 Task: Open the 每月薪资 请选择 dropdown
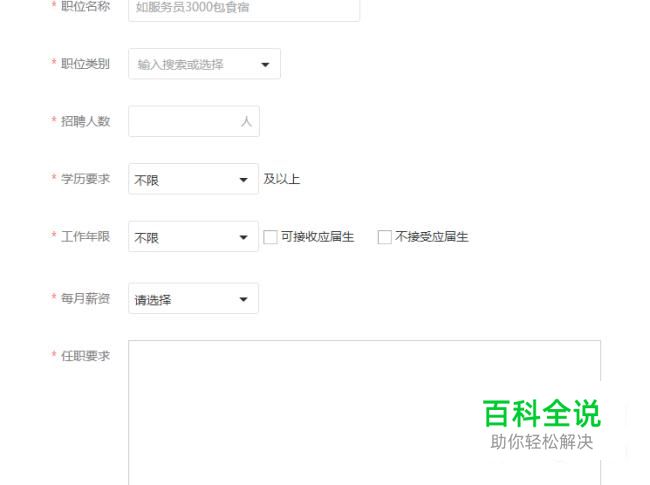[x=194, y=298]
